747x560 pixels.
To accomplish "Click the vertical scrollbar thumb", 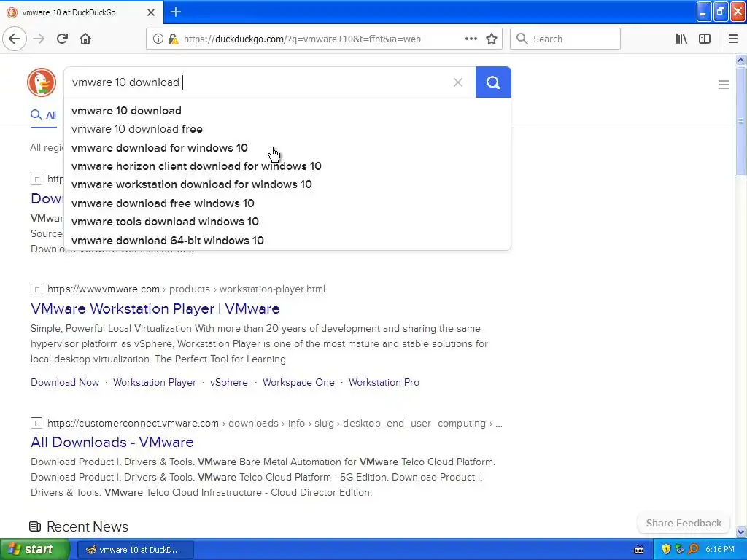I will (x=740, y=122).
